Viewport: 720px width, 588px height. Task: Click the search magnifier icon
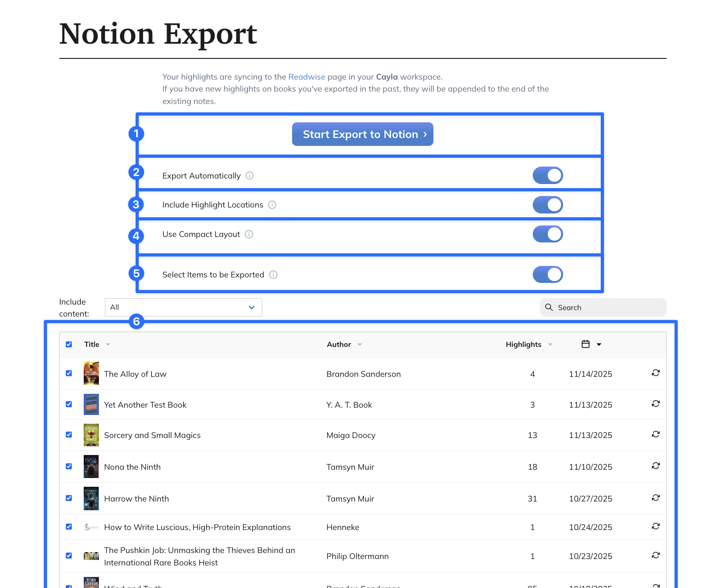click(549, 307)
